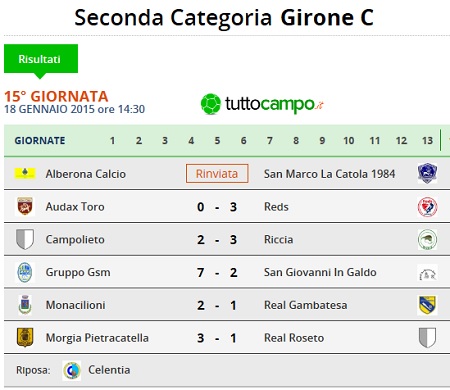Open the Risultati tab

point(41,59)
